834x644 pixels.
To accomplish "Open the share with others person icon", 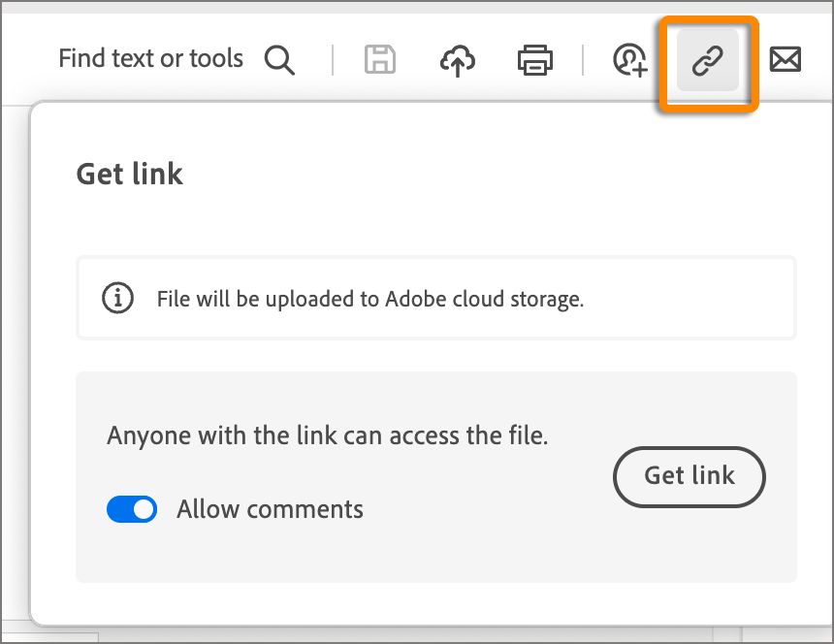I will tap(629, 60).
